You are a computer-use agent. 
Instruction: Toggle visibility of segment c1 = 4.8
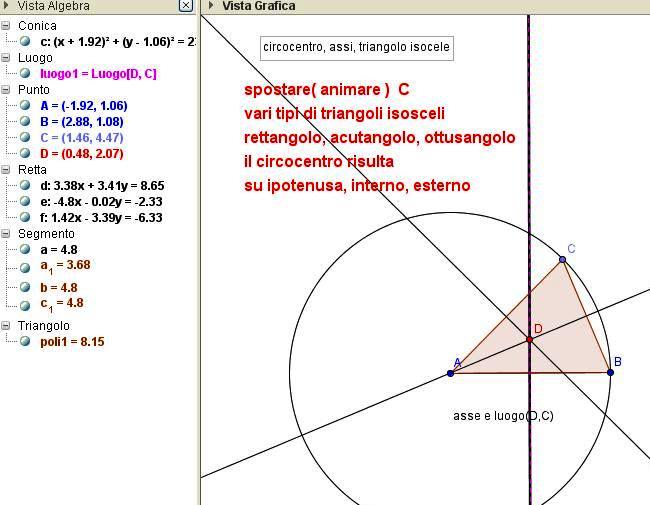point(25,306)
